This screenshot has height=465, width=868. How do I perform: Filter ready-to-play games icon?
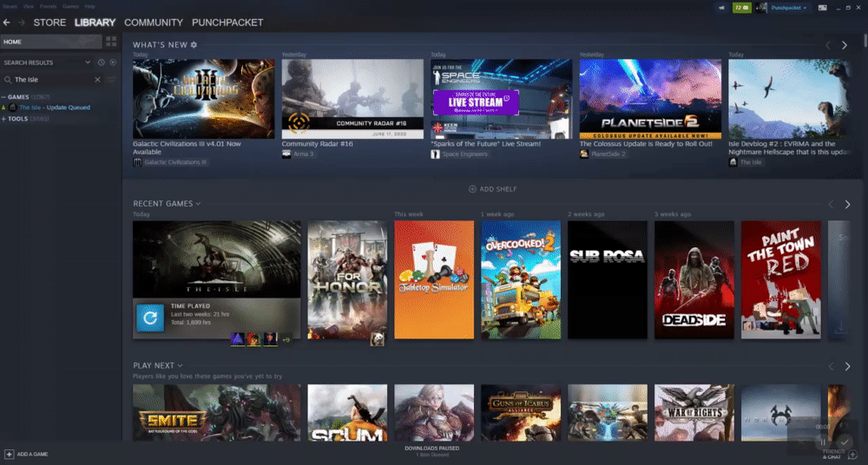[113, 62]
